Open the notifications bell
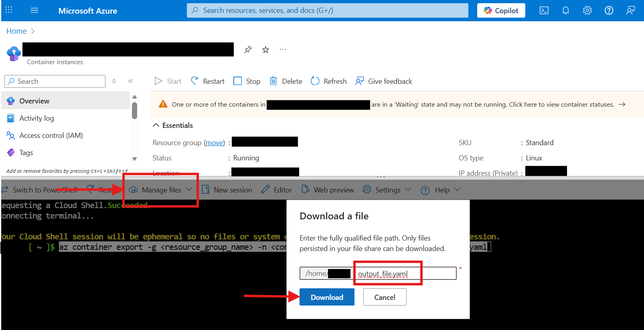Viewport: 644px width, 330px height. (565, 10)
